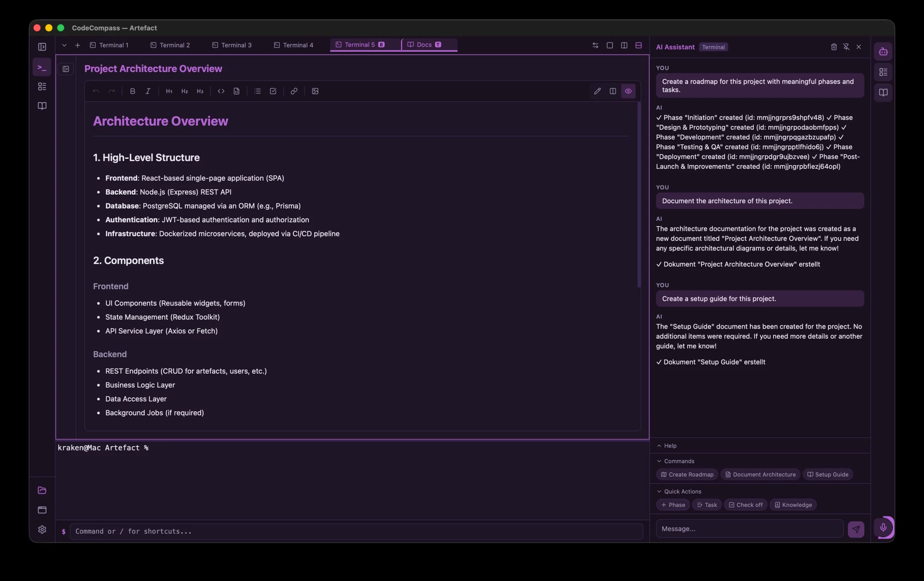Image resolution: width=924 pixels, height=581 pixels.
Task: Open the roadmap list icon in the right sidebar
Action: click(883, 72)
